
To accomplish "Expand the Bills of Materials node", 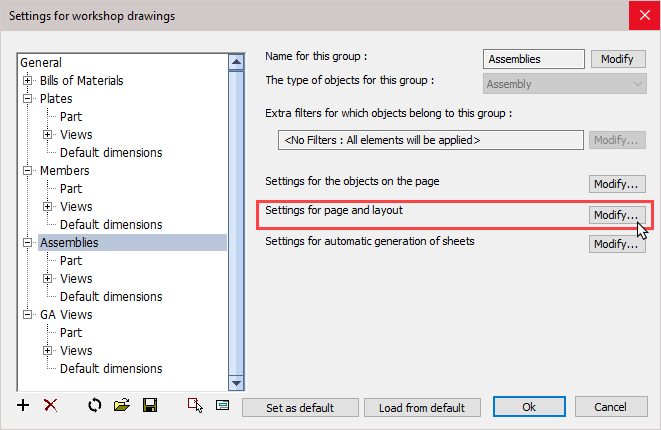I will 28,81.
